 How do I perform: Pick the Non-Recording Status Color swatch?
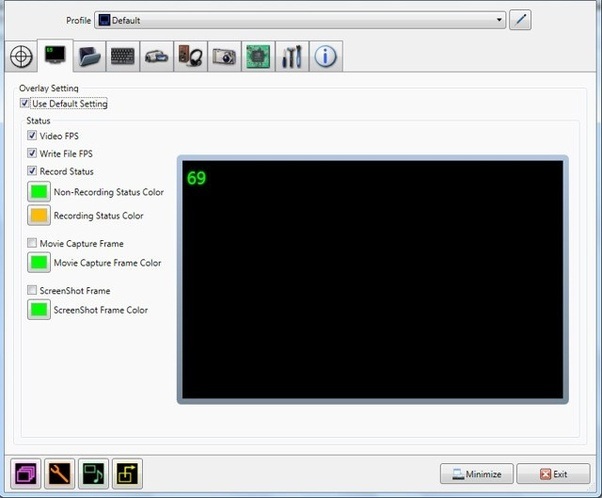click(x=39, y=192)
